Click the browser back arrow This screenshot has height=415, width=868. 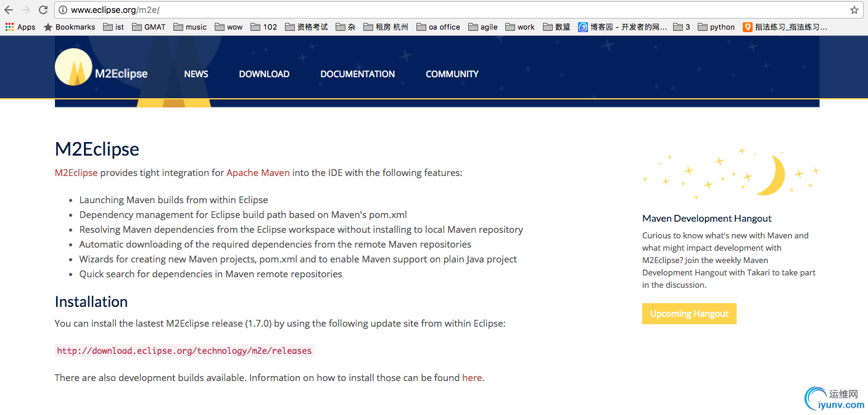tap(9, 10)
